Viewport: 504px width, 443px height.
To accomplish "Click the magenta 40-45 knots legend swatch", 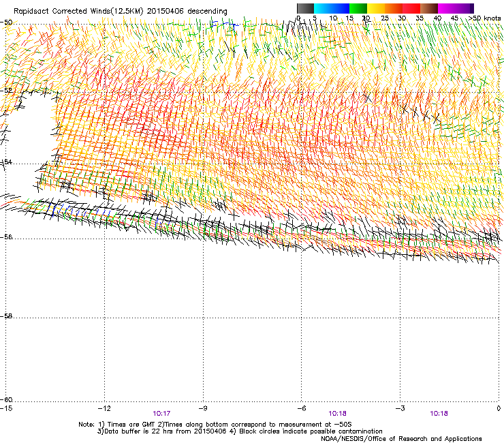I will tap(447, 8).
